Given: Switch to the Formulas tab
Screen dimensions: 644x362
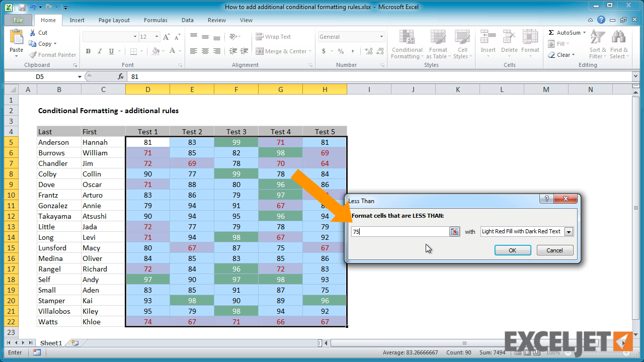Looking at the screenshot, I should (155, 20).
